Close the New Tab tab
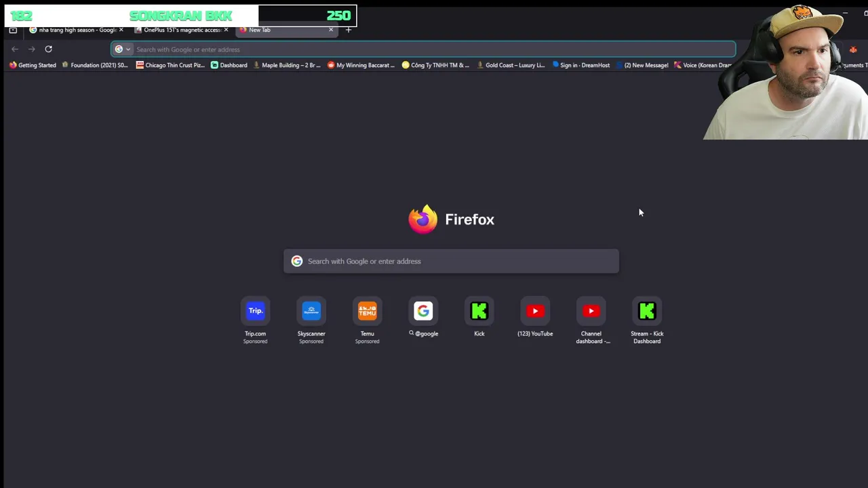The width and height of the screenshot is (868, 488). coord(331,30)
